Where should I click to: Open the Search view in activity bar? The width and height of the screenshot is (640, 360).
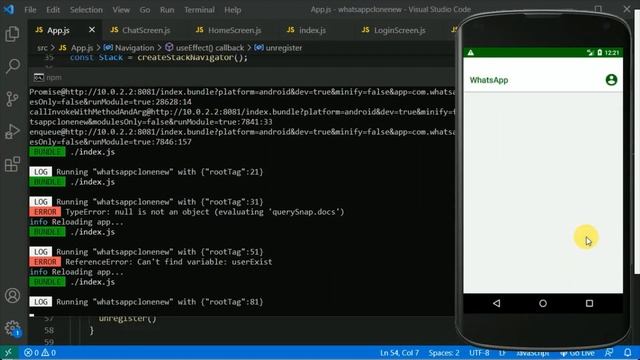tap(12, 66)
